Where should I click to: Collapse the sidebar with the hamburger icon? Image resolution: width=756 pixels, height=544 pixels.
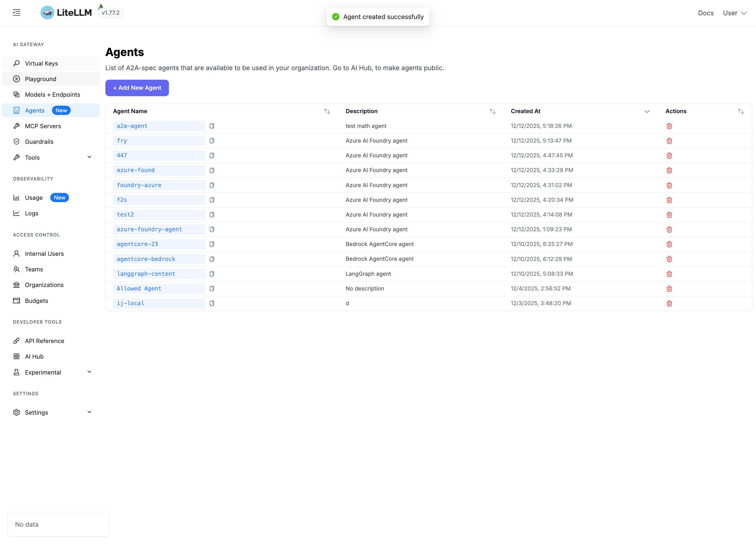(x=16, y=13)
